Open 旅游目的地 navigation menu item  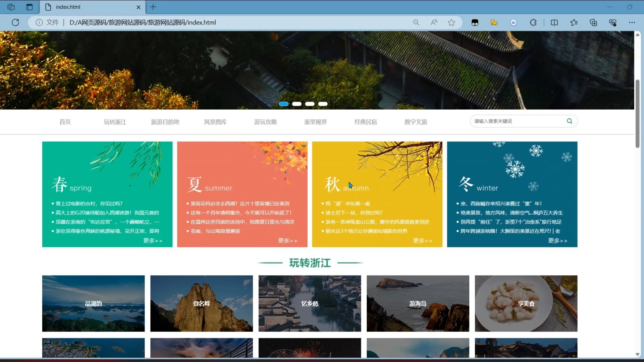coord(165,122)
